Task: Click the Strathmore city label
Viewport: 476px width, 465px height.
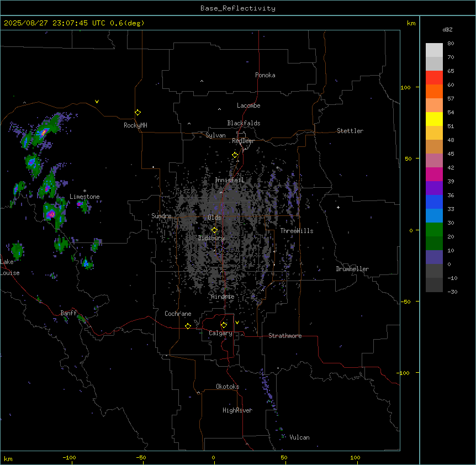Action: 285,336
